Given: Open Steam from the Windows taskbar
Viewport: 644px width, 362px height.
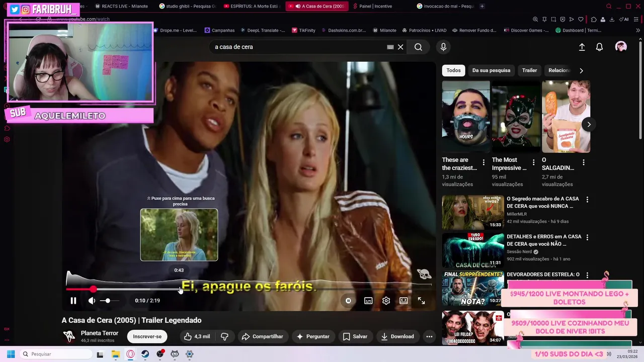Looking at the screenshot, I should point(145,354).
